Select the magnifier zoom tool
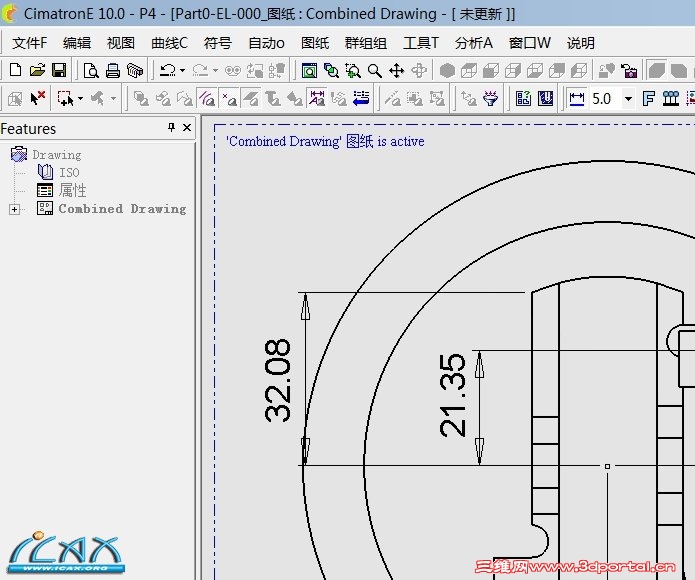695x580 pixels. [375, 70]
